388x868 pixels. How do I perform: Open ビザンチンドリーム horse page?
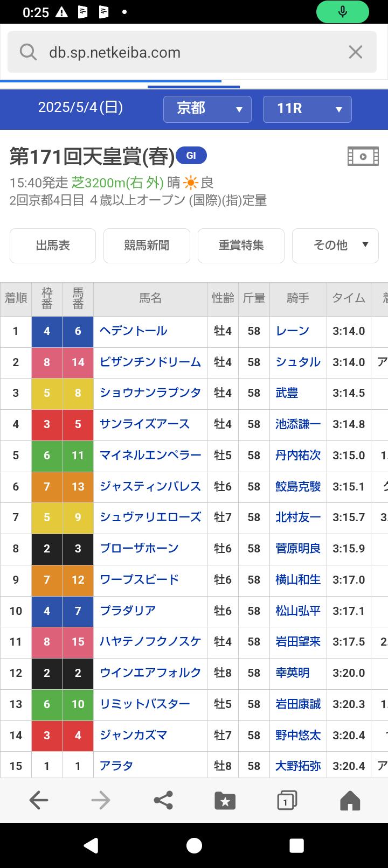(x=150, y=362)
